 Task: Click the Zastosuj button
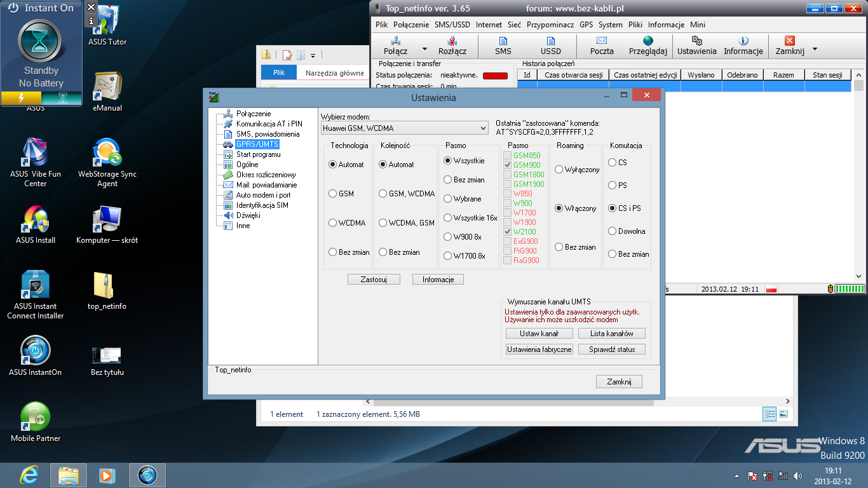(x=374, y=280)
